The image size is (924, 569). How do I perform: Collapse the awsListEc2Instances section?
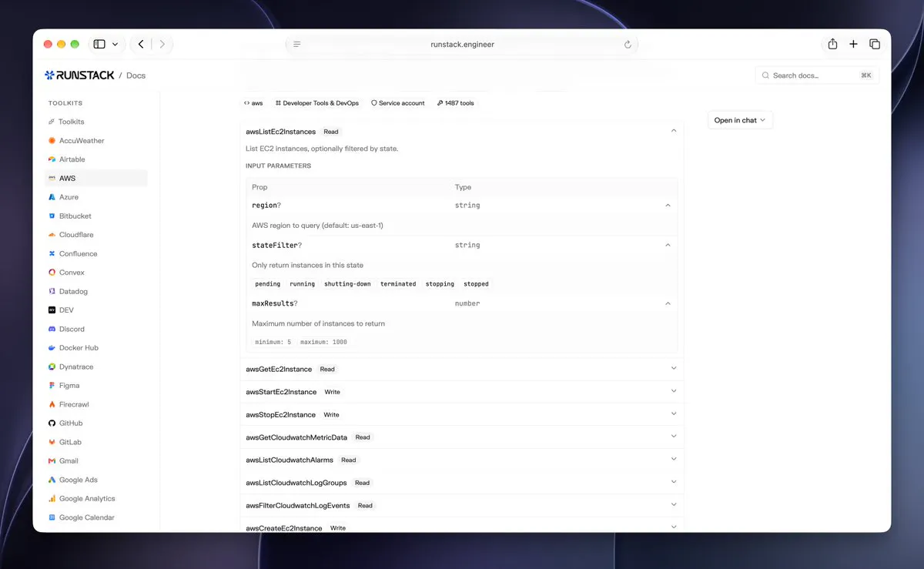tap(674, 131)
